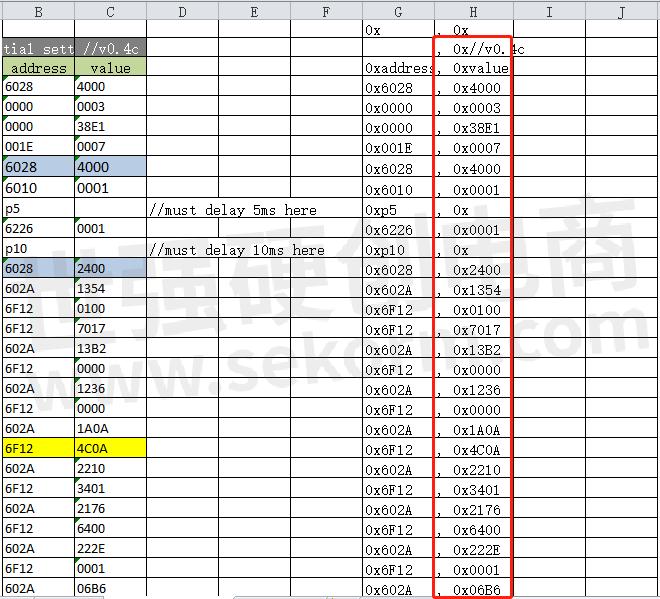Click the 0xaddress cell in column G
Screen dimensions: 660x599
398,69
